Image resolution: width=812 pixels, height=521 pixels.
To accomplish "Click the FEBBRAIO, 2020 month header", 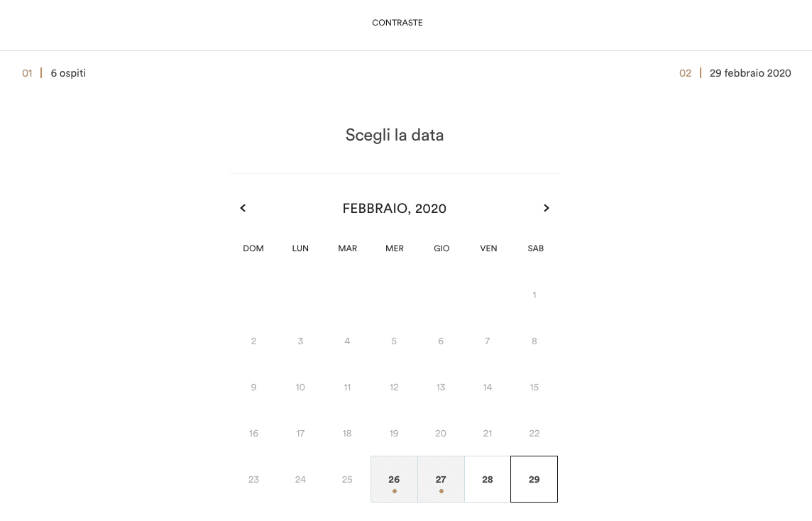I will pyautogui.click(x=395, y=209).
